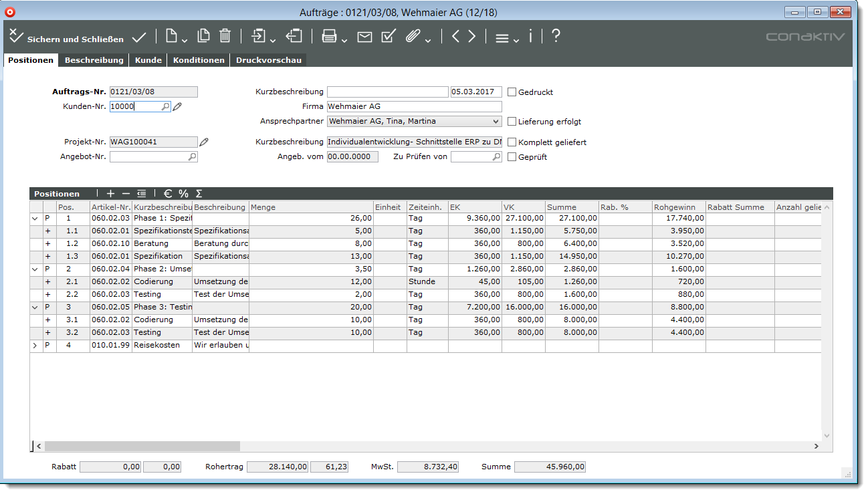This screenshot has width=868, height=494.
Task: Open the Ansprechpartner dropdown
Action: coord(495,122)
